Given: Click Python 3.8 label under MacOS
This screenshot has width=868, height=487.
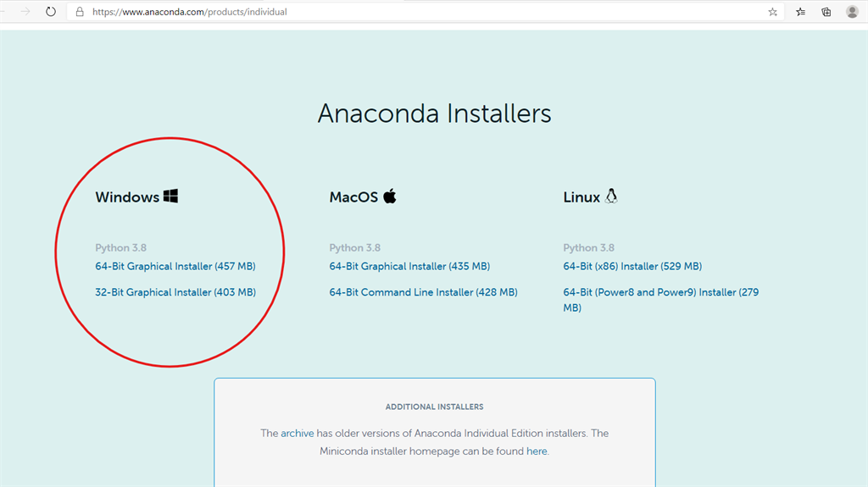Looking at the screenshot, I should [355, 248].
